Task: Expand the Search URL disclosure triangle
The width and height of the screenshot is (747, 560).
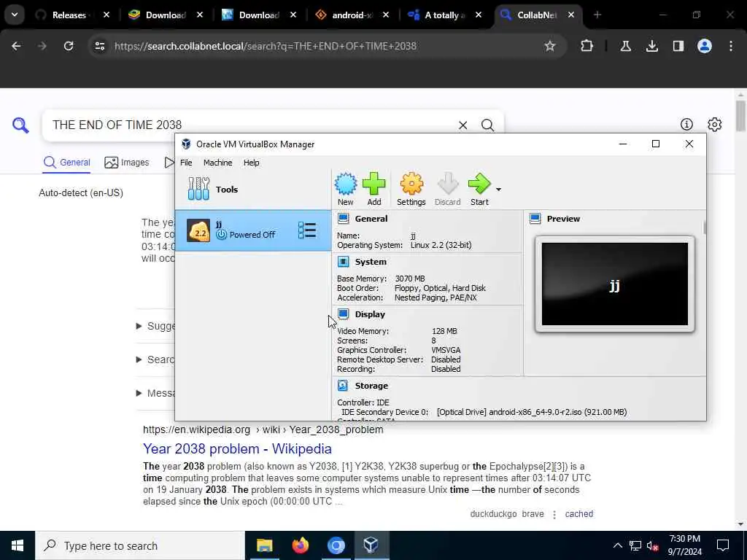Action: pos(139,359)
